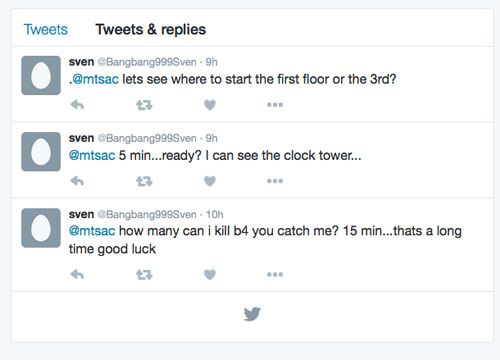The image size is (500, 360).
Task: Retweet the first floor or 3rd tweet
Action: click(x=144, y=105)
